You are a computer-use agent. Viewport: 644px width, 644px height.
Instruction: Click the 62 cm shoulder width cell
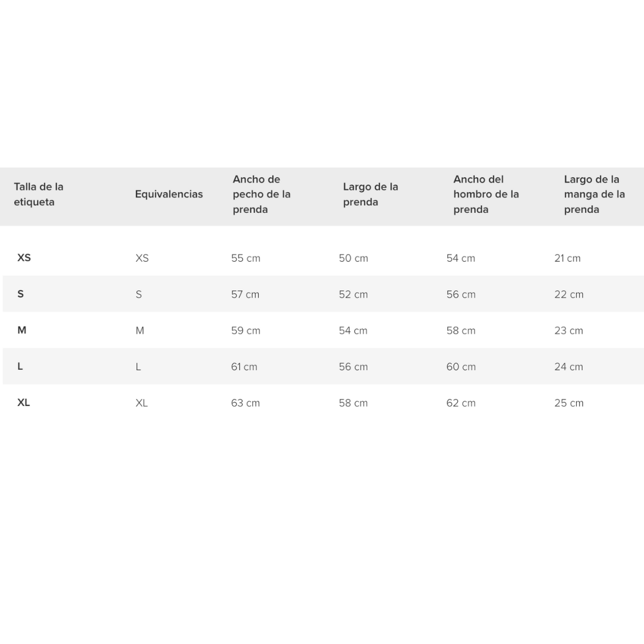pos(461,403)
